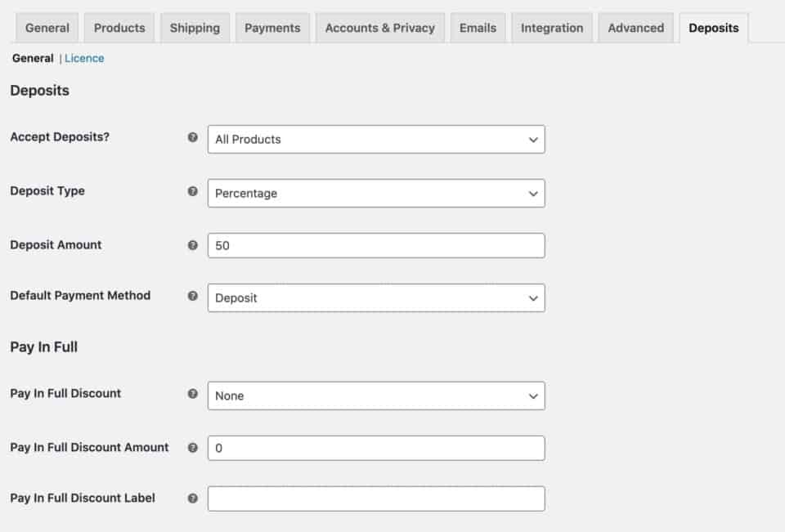Click the Deposit Type help icon
Image resolution: width=785 pixels, height=532 pixels.
[x=193, y=190]
